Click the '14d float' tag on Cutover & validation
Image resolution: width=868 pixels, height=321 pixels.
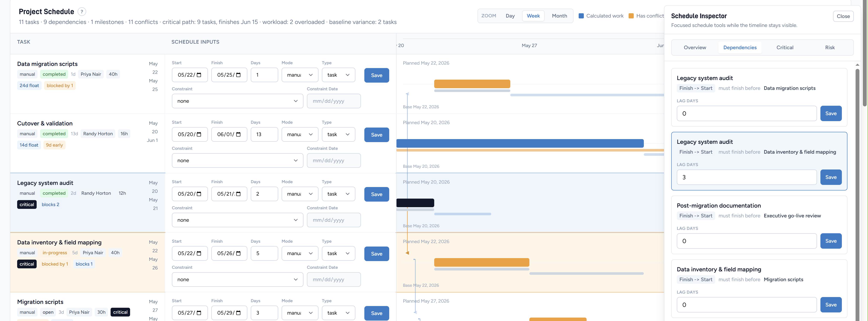click(x=29, y=145)
